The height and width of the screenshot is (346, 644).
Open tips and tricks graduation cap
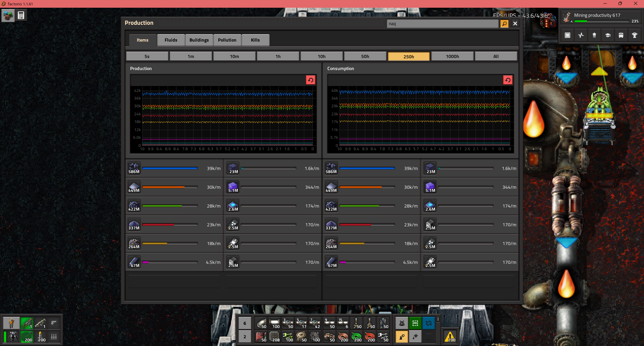(608, 35)
